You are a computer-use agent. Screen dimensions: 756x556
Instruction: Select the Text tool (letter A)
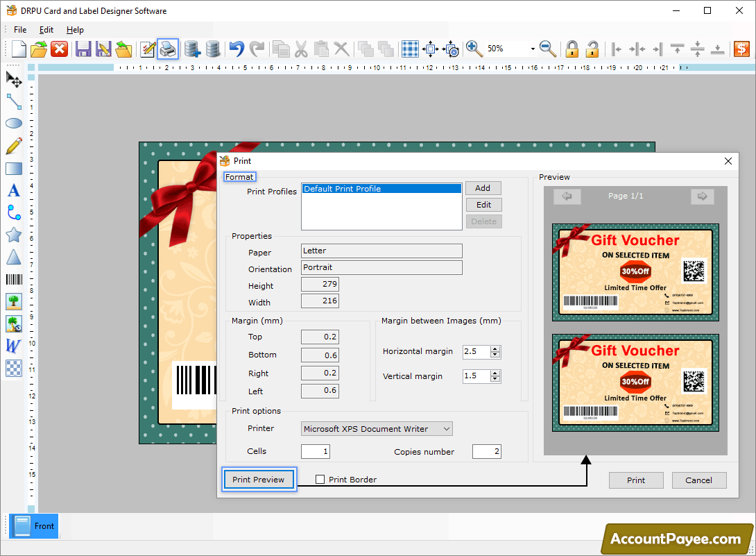tap(13, 191)
